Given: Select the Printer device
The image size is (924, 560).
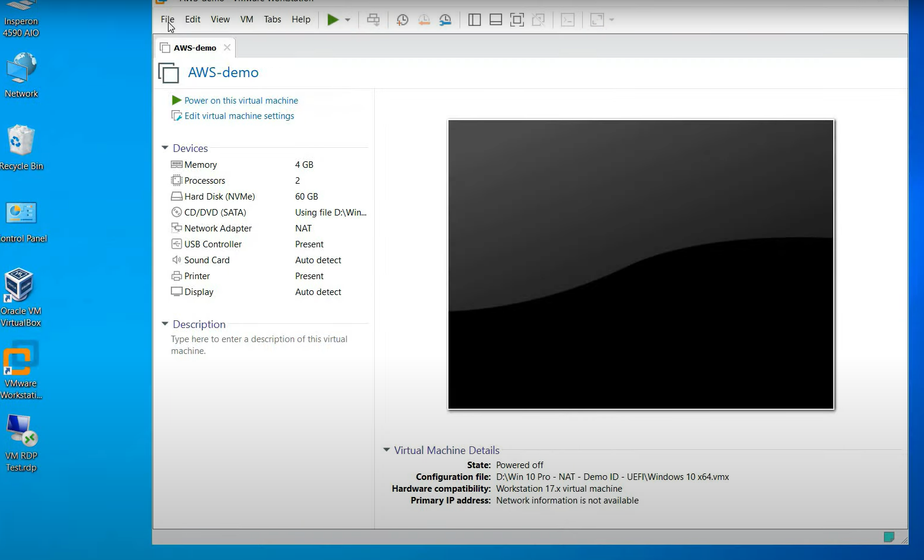Looking at the screenshot, I should pos(269,276).
